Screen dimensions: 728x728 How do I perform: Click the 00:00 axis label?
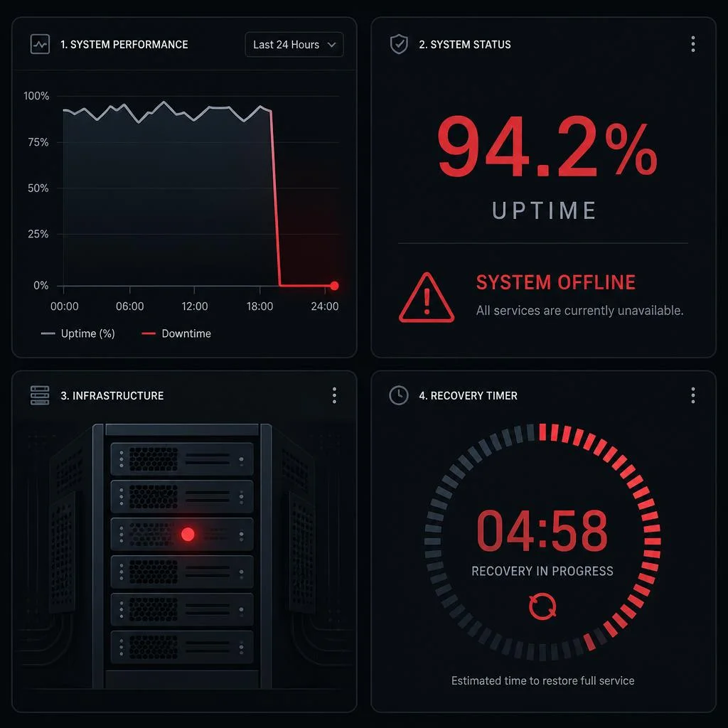coord(65,306)
